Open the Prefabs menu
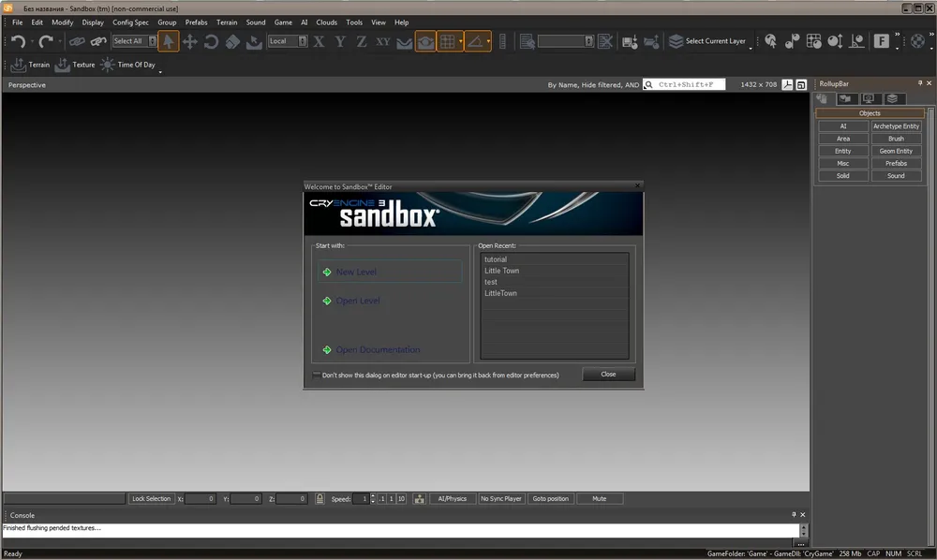This screenshot has height=560, width=937. [x=196, y=22]
